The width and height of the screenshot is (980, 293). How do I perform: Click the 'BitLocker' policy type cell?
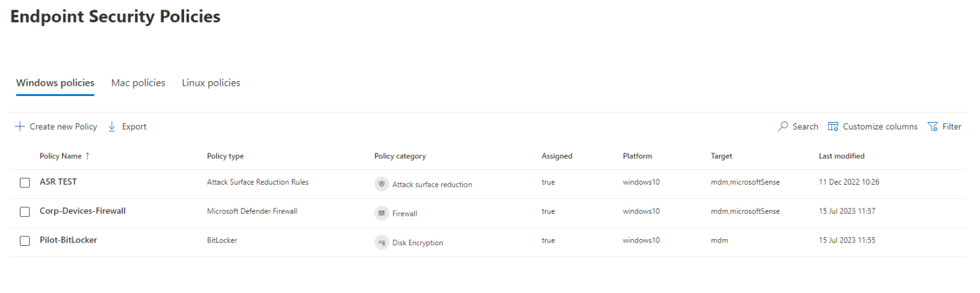pos(222,241)
